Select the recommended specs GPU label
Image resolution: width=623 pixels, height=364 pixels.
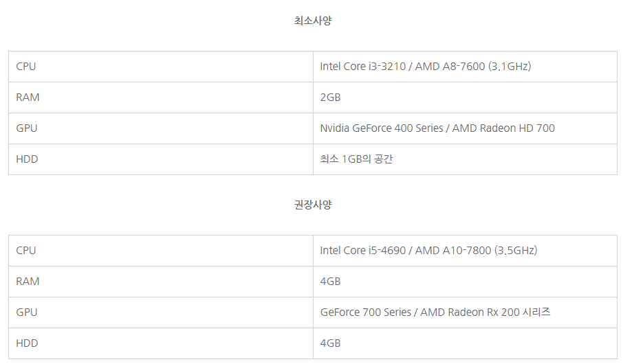pyautogui.click(x=27, y=312)
